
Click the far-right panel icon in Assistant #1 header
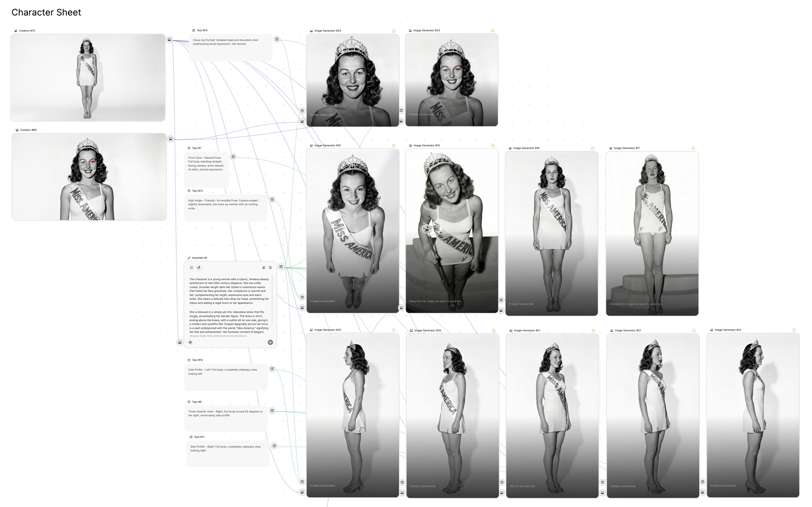click(x=270, y=268)
